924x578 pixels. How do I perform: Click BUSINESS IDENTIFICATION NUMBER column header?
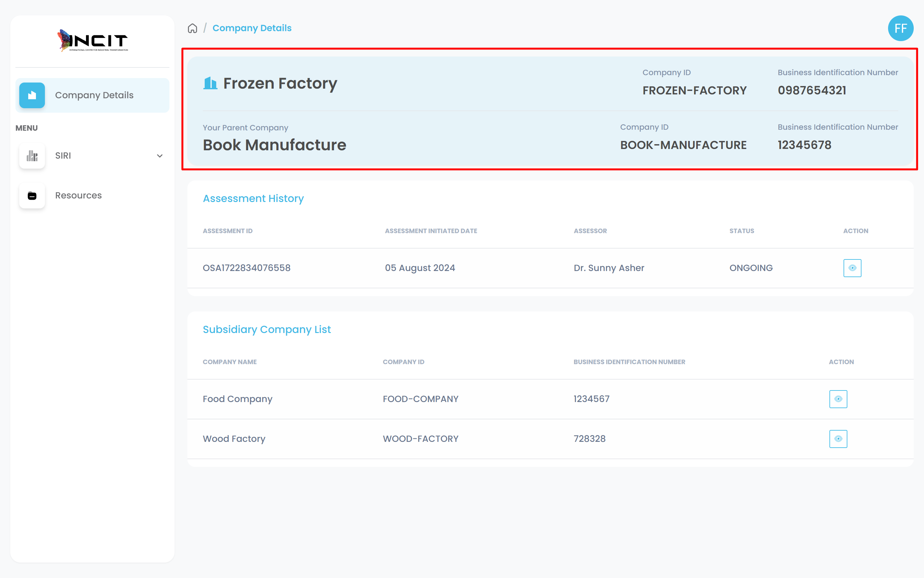tap(629, 362)
